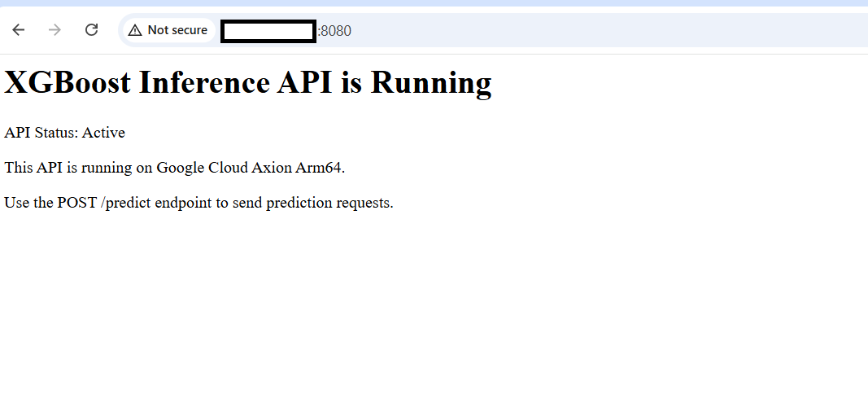Go back with the browser back arrow

click(19, 30)
